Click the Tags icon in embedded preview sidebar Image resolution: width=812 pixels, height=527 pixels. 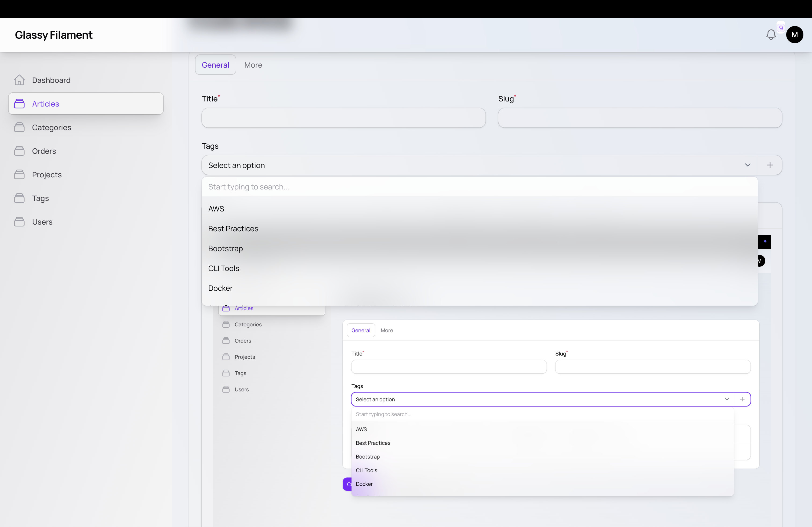(226, 373)
